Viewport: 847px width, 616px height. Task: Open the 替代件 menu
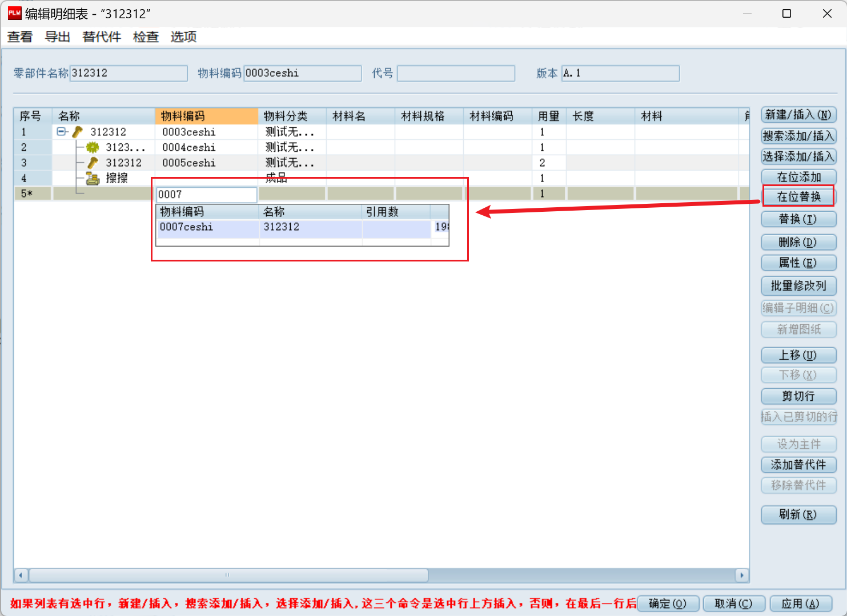pyautogui.click(x=102, y=37)
